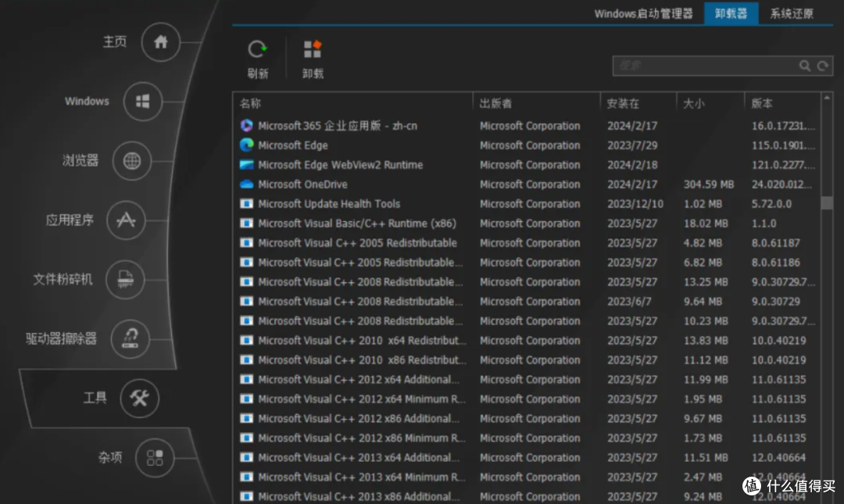Select 浏览器 sidebar label

[x=80, y=160]
